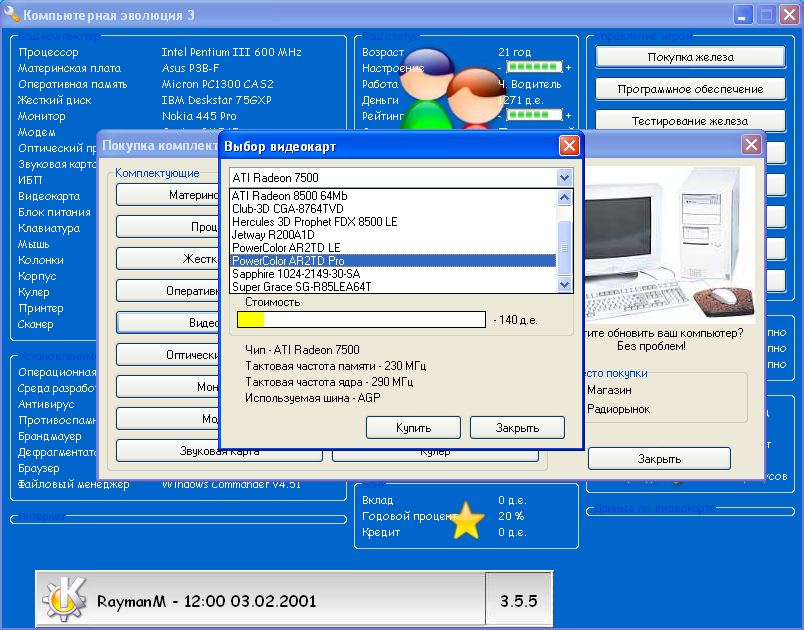Click the gold star bank icon
Viewport: 804px width, 630px height.
[467, 521]
